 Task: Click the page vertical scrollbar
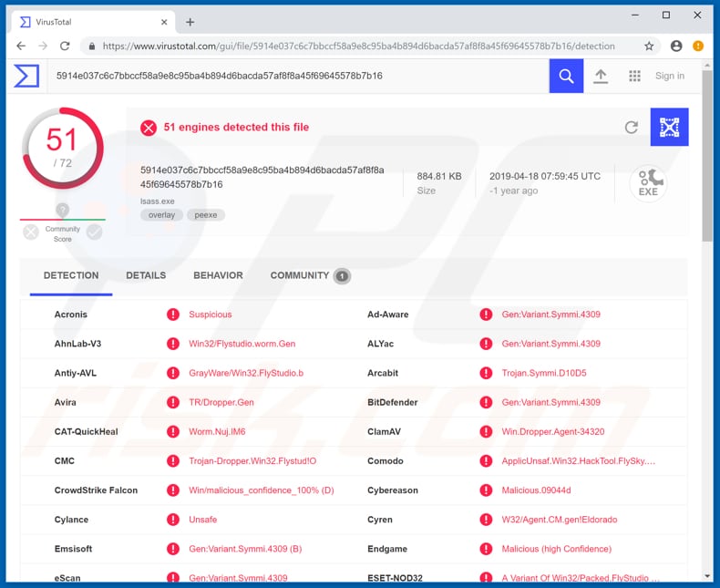click(x=707, y=156)
